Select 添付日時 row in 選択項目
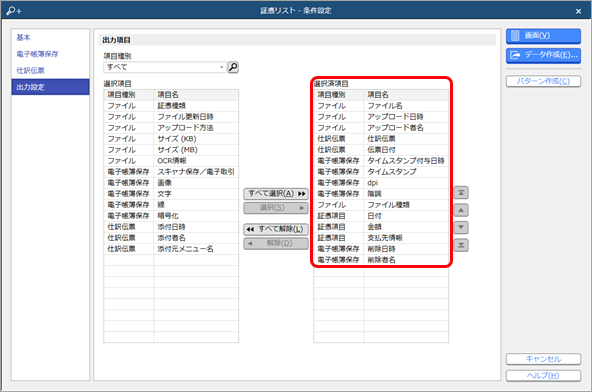This screenshot has width=592, height=392. (x=171, y=227)
